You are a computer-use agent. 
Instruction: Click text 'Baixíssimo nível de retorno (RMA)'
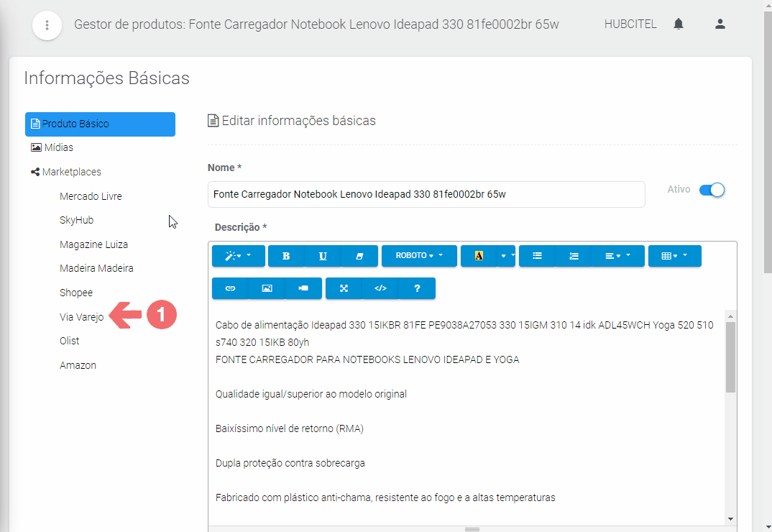coord(290,428)
